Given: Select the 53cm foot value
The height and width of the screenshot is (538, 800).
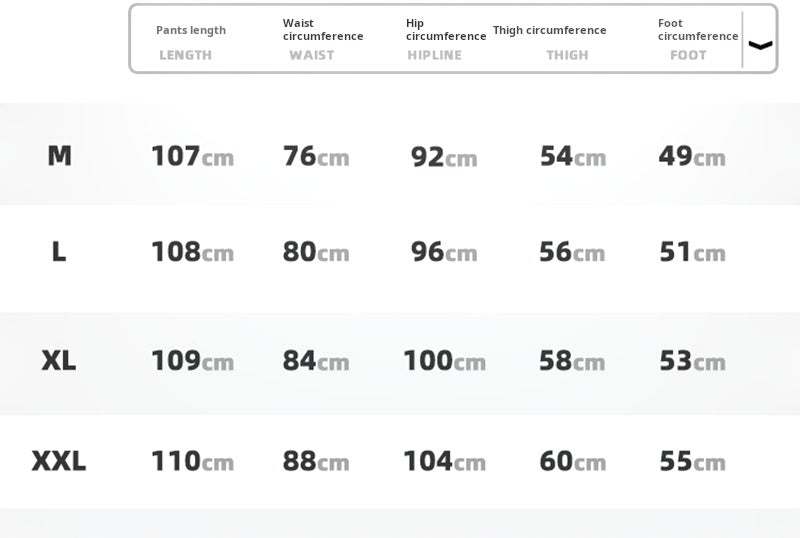Looking at the screenshot, I should tap(692, 360).
